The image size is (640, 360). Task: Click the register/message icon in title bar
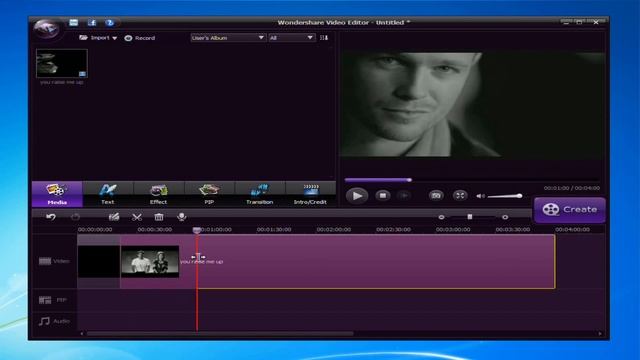[73, 22]
